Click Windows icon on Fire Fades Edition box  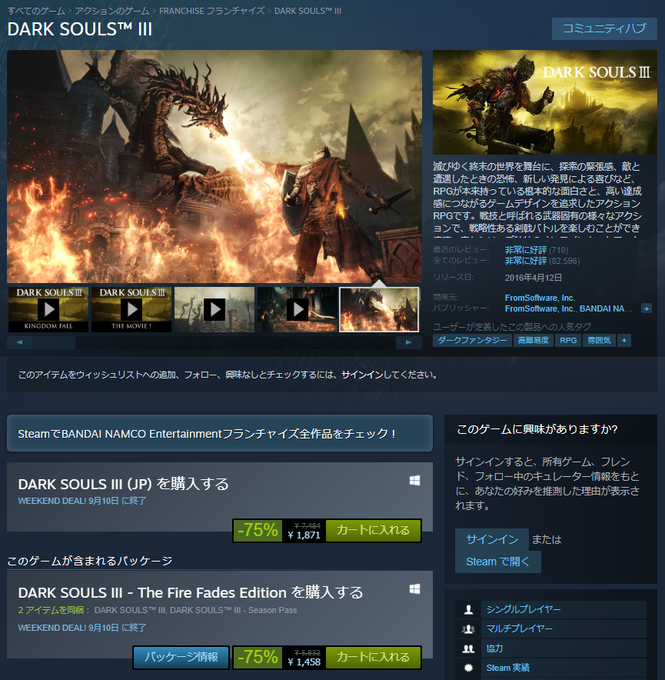coord(415,589)
